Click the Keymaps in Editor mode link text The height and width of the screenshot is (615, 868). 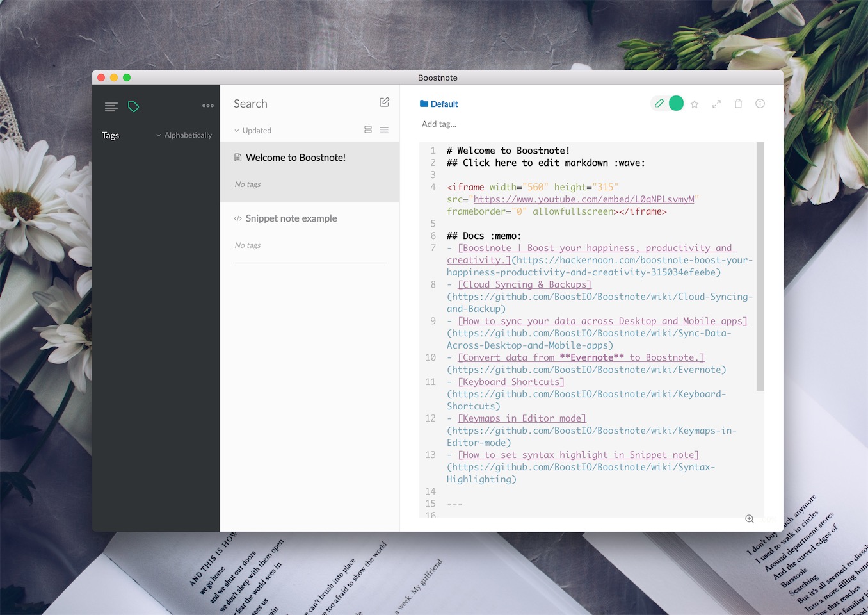(x=522, y=418)
